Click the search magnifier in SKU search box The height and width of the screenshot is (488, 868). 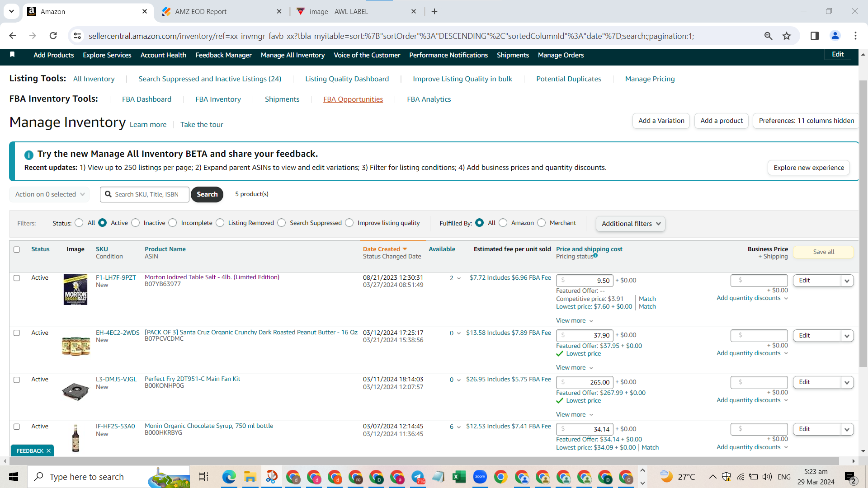pos(108,194)
